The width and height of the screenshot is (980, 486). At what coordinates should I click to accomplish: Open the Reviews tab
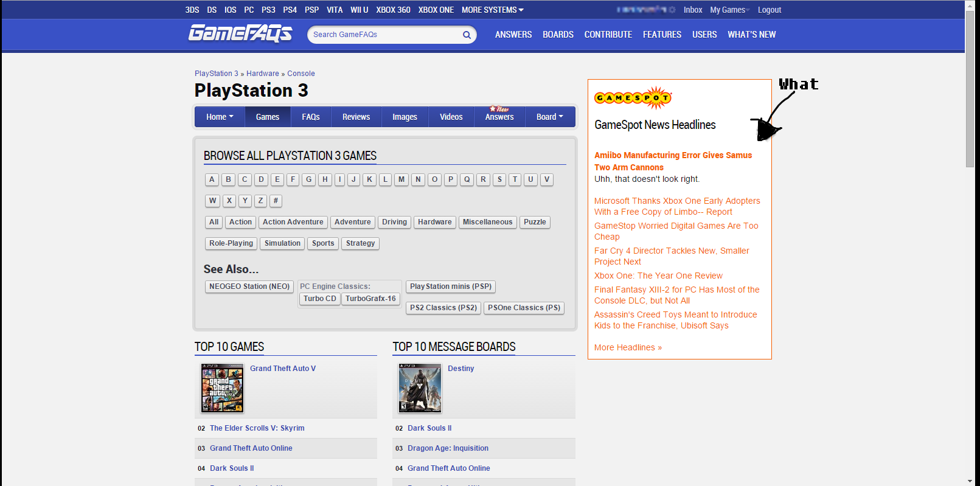[x=356, y=117]
